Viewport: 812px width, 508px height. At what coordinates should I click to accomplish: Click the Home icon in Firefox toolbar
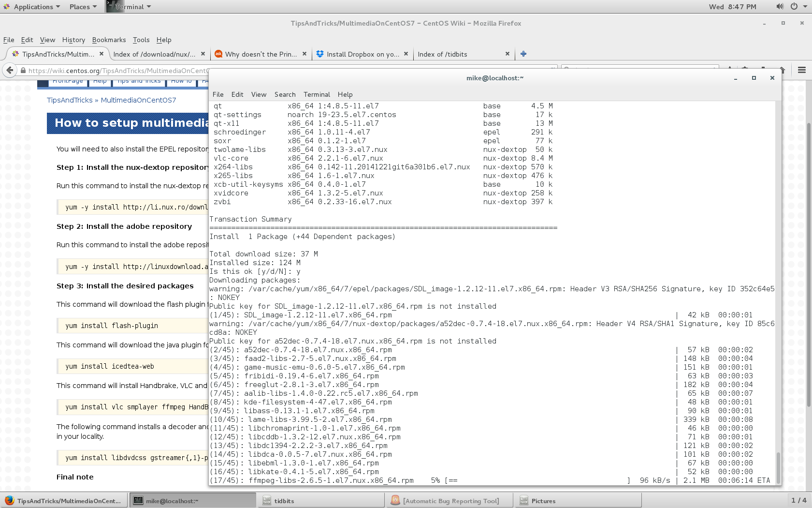pyautogui.click(x=782, y=70)
